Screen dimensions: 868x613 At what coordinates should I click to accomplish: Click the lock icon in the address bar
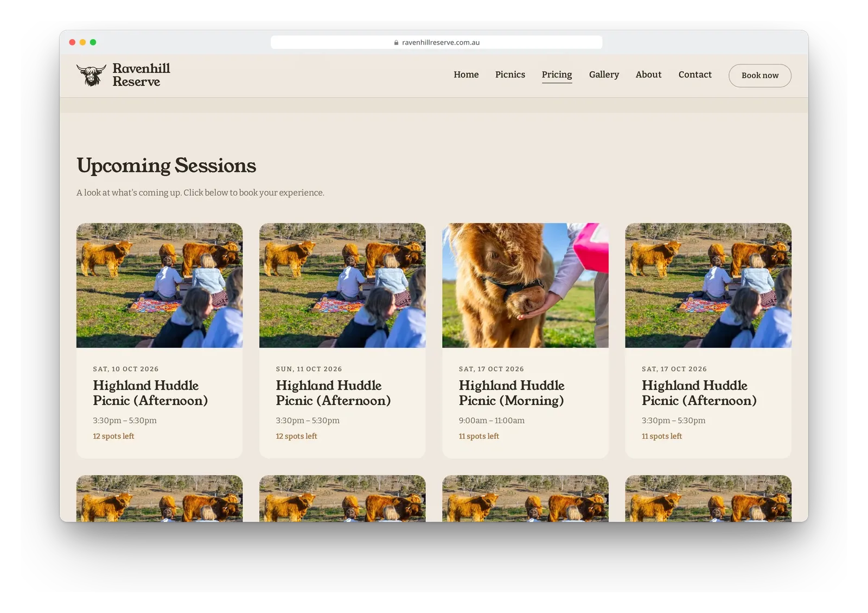click(397, 42)
